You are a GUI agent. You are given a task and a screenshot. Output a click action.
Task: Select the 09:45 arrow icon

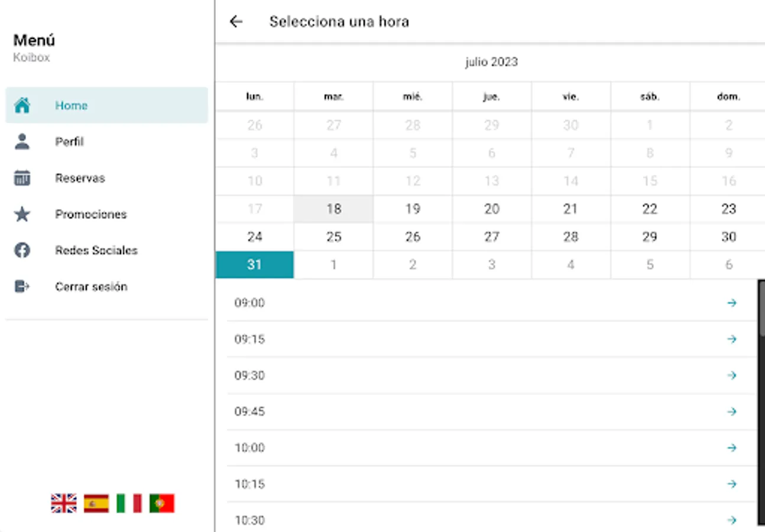pos(732,411)
